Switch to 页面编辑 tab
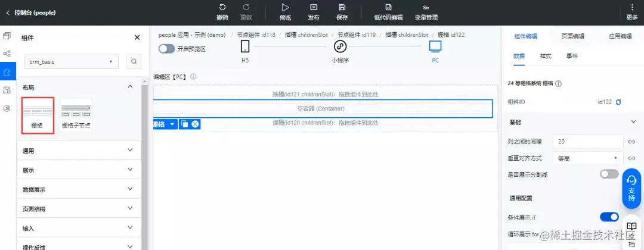Image resolution: width=644 pixels, height=250 pixels. pyautogui.click(x=573, y=36)
